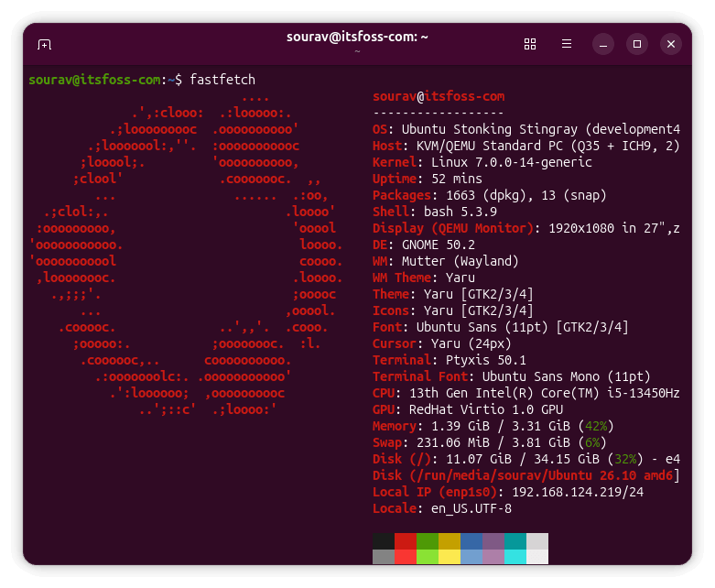
Task: Show the tab overview grid
Action: click(x=530, y=44)
